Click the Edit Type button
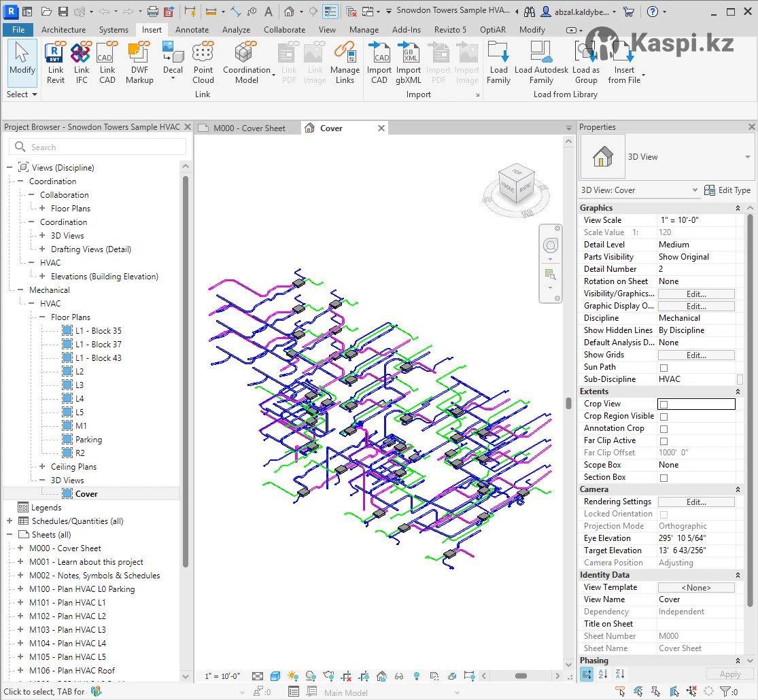The height and width of the screenshot is (700, 758). click(x=727, y=190)
